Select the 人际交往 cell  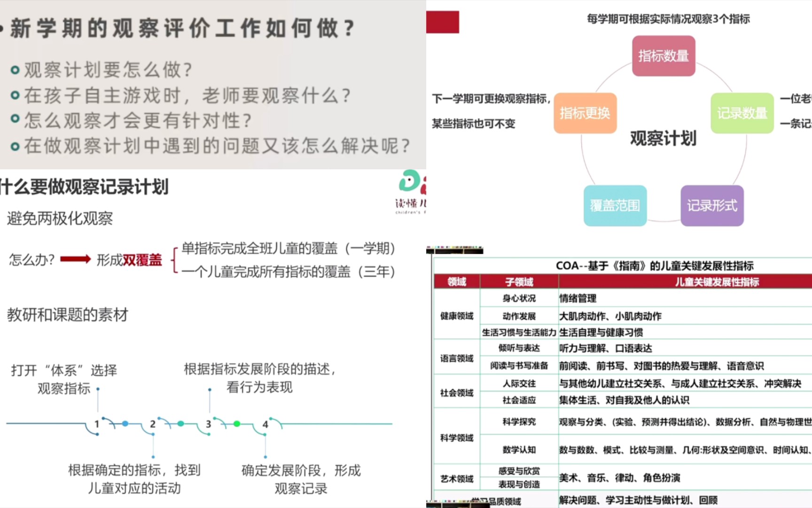tap(519, 383)
